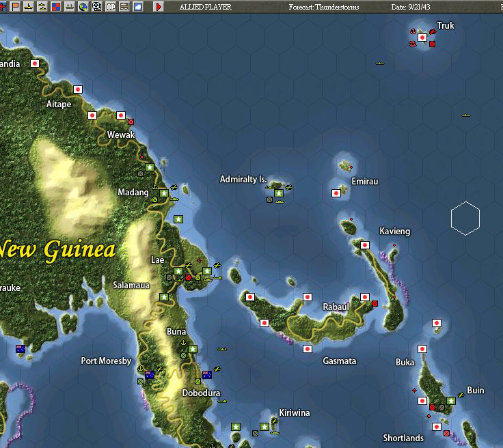Select the ship icon in the sea east of Buna
This screenshot has height=448, width=503.
coord(222,349)
